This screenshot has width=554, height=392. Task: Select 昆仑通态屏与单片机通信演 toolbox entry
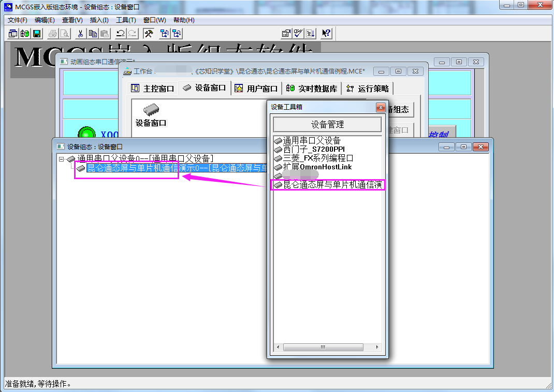328,184
